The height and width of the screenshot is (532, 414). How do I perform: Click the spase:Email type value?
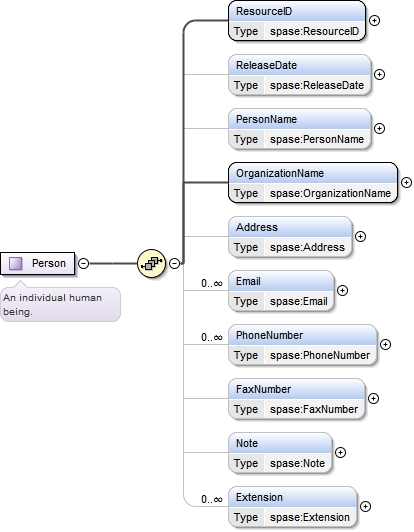point(299,301)
